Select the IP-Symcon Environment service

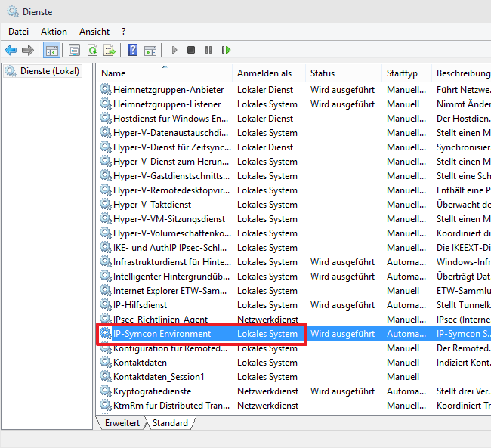(162, 334)
